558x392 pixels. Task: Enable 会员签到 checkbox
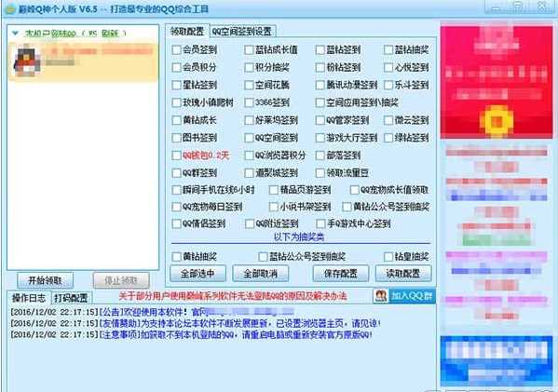176,49
